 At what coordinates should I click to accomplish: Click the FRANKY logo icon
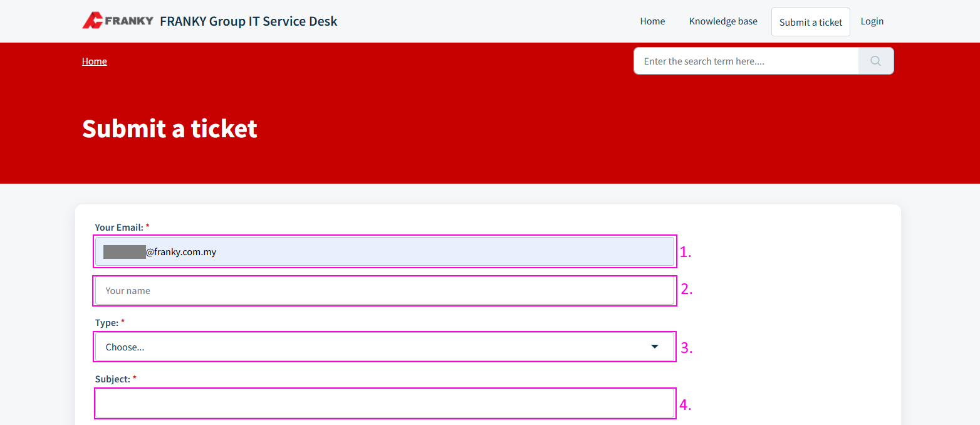[118, 21]
